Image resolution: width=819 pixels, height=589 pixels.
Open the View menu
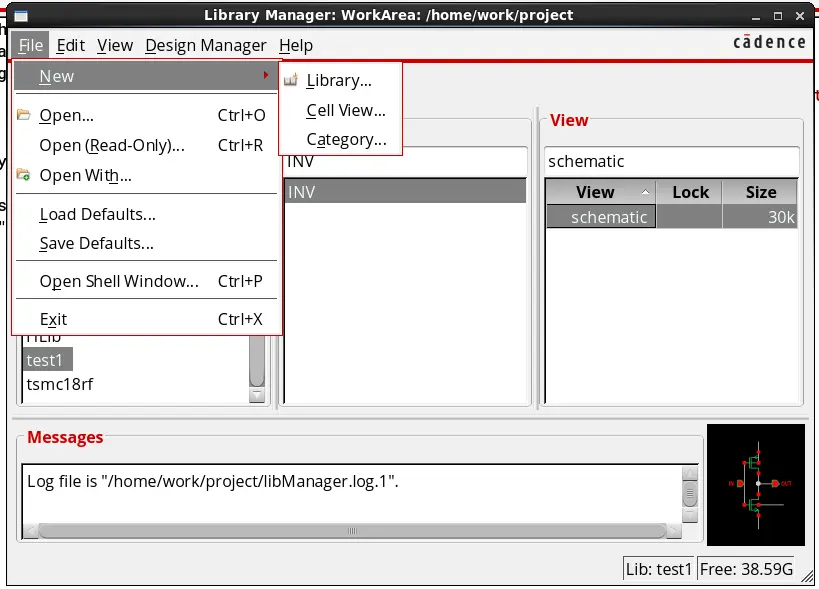[x=115, y=45]
